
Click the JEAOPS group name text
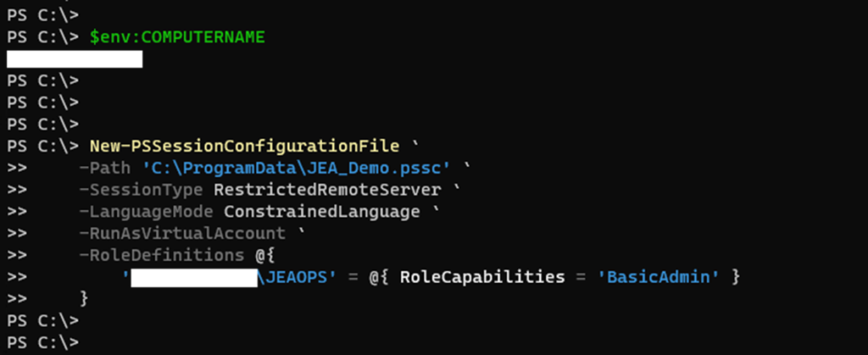[288, 277]
